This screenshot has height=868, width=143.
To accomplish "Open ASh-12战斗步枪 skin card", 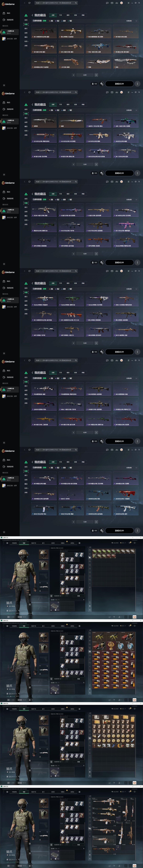I will [x=126, y=121].
